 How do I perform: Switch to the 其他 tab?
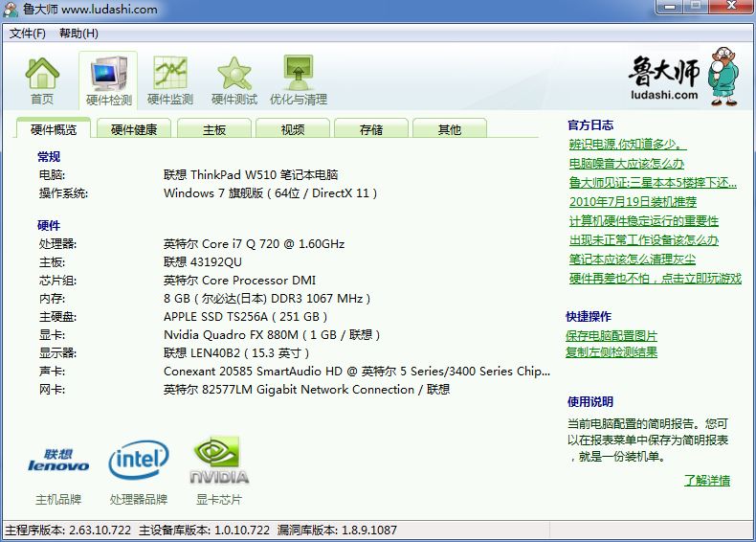[450, 129]
